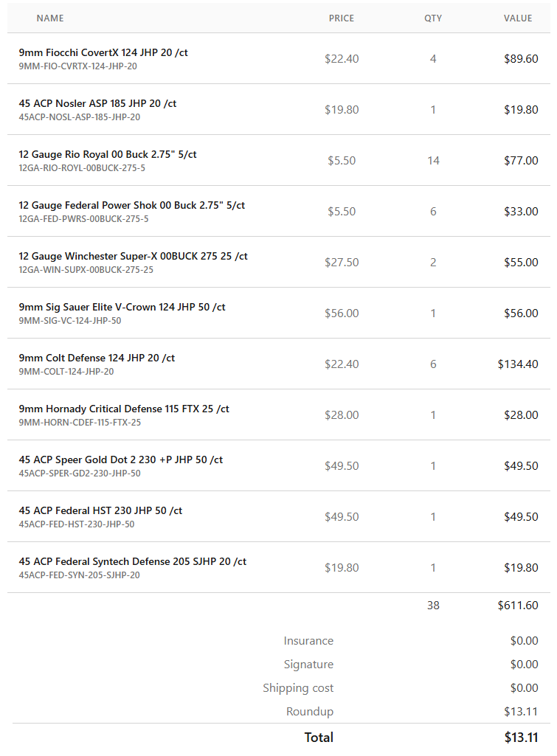
Task: Click 9mm Sig Sauer Elite V-Crown item
Action: (x=122, y=307)
